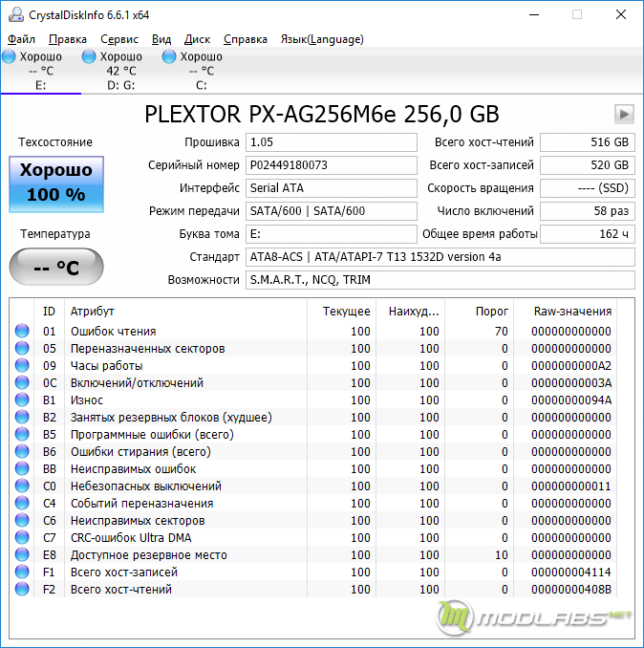Viewport: 644px width, 648px height.
Task: Click raw value 000000004114
Action: coord(571,572)
